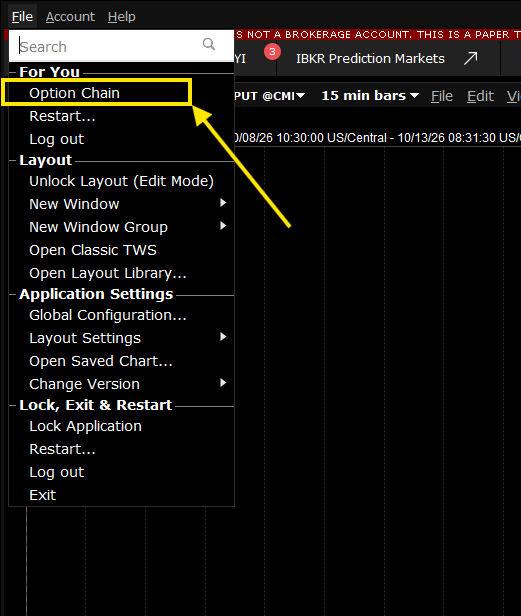The width and height of the screenshot is (521, 616).
Task: Open the chart's File menu
Action: (442, 96)
